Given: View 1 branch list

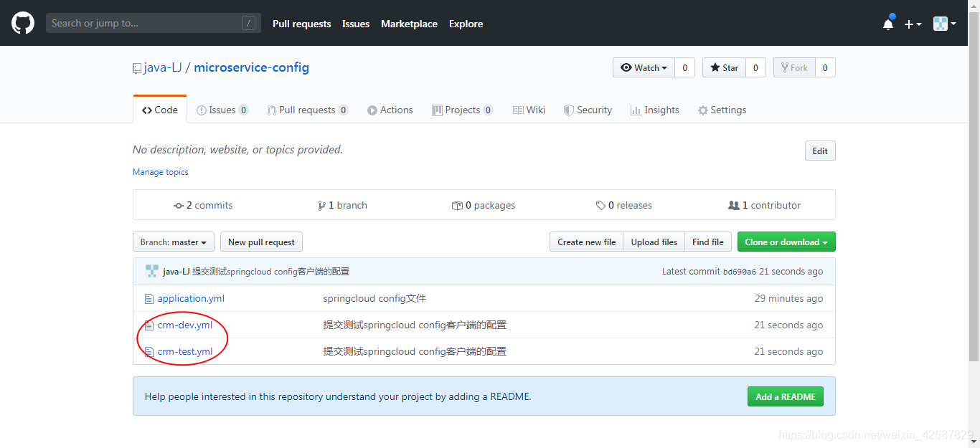Looking at the screenshot, I should click(342, 205).
